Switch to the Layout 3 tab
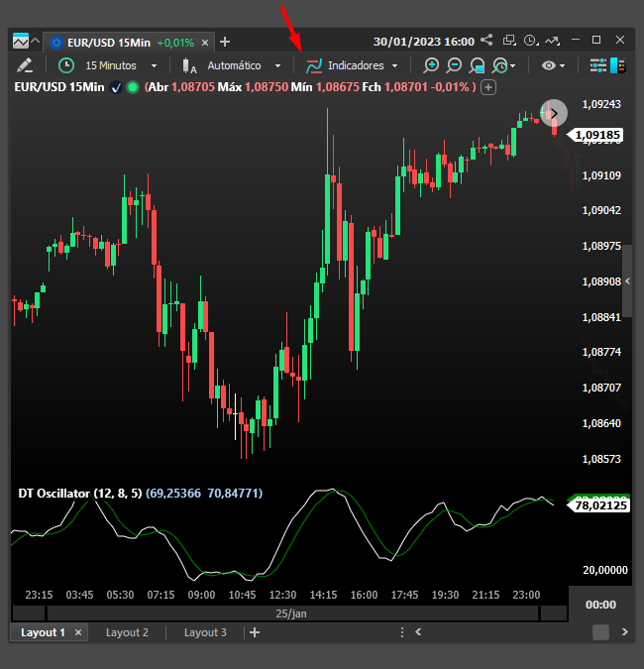This screenshot has width=644, height=669. click(205, 632)
